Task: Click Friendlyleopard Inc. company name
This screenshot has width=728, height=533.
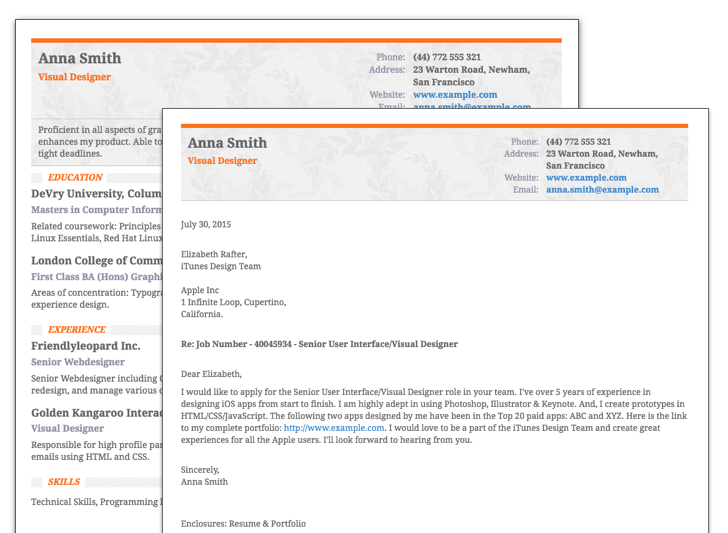Action: click(85, 346)
